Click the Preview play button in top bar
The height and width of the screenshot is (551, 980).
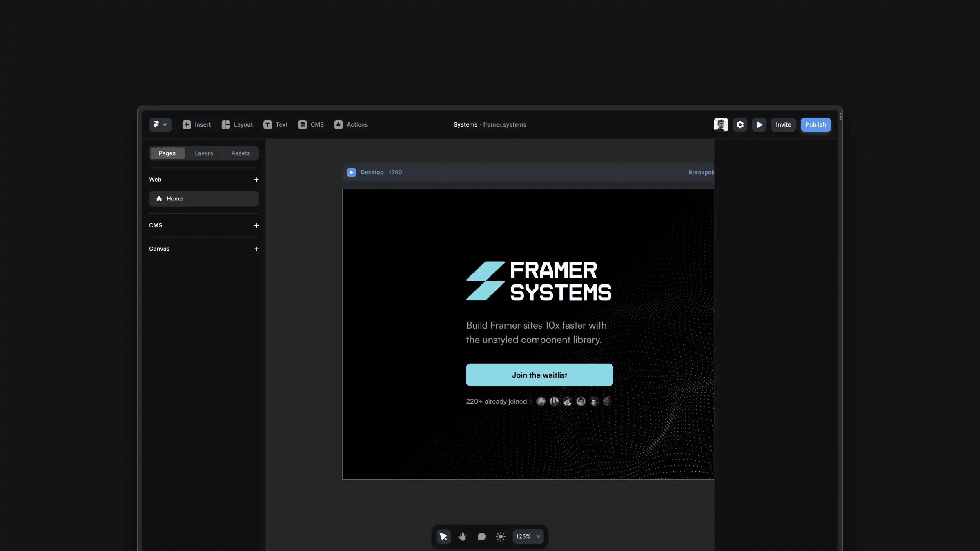(759, 124)
